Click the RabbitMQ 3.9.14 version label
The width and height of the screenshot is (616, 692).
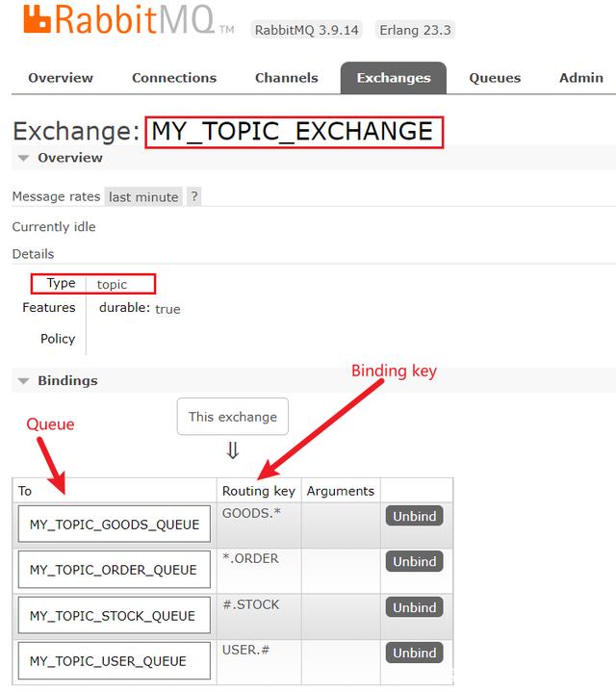[x=307, y=30]
